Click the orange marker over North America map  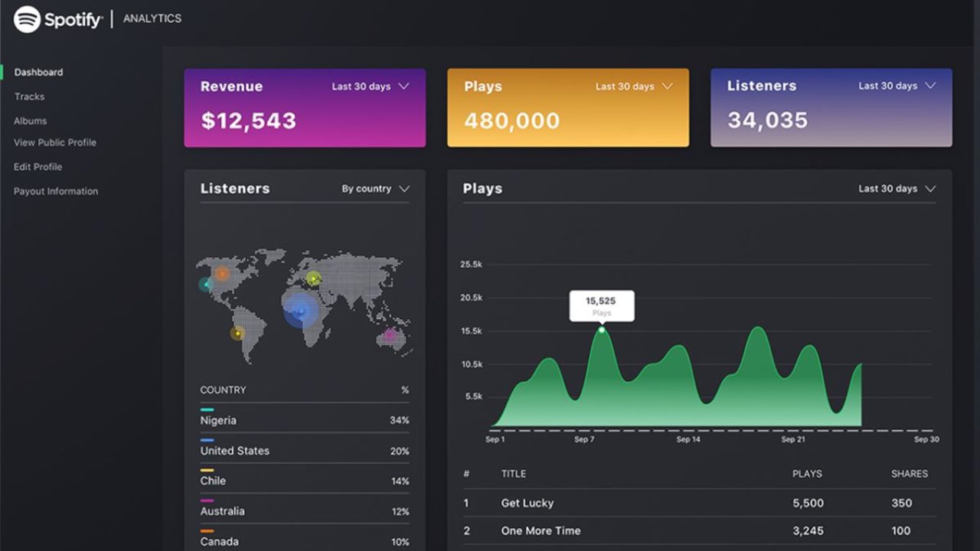point(223,272)
